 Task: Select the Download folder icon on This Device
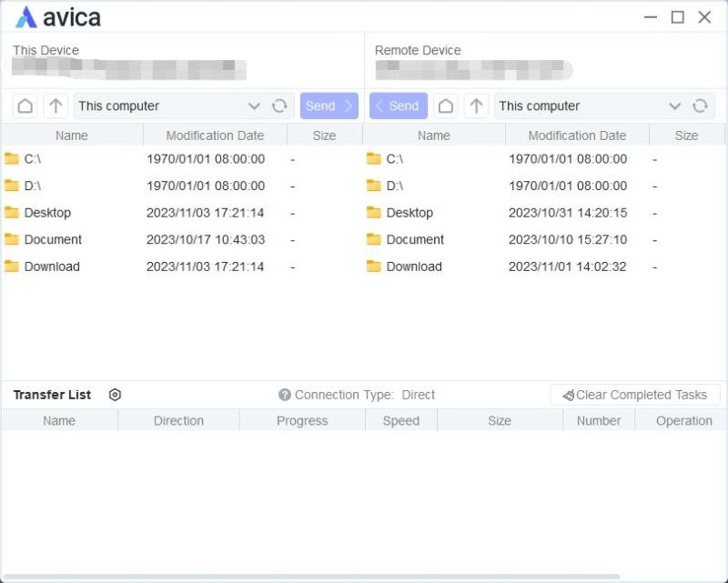[x=12, y=266]
